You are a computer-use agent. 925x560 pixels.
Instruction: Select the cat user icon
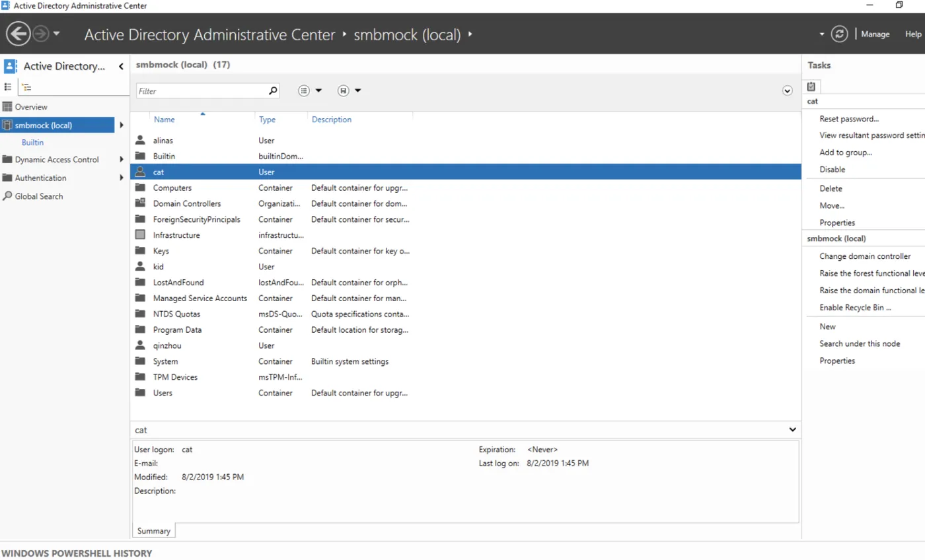[139, 172]
